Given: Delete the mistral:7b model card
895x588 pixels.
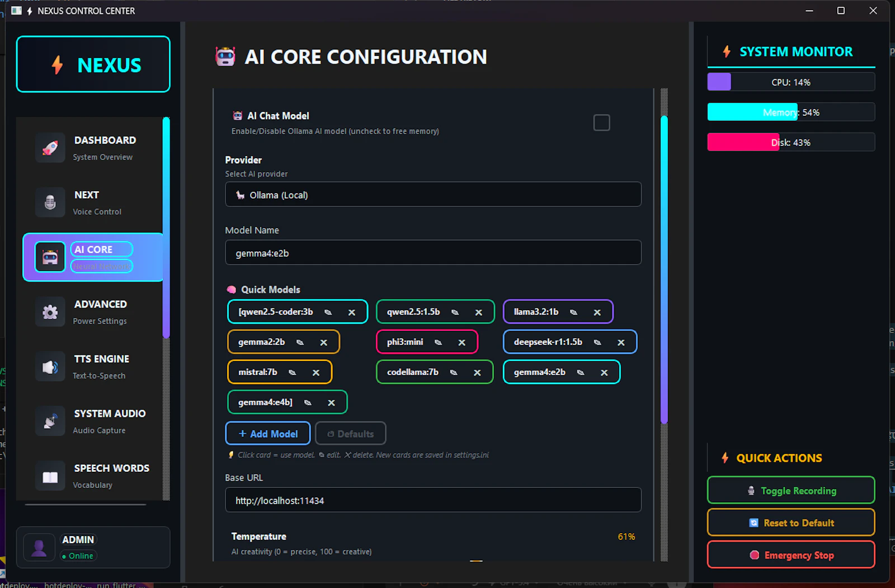Looking at the screenshot, I should point(316,372).
